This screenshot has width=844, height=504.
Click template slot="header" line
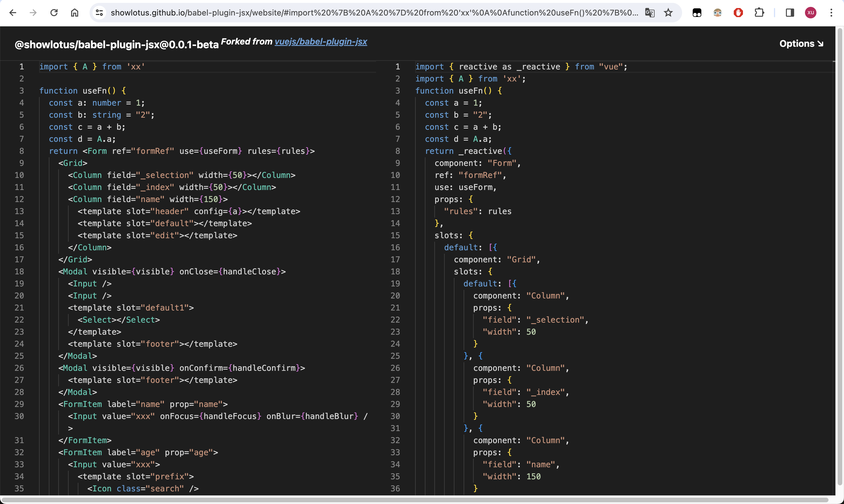189,211
